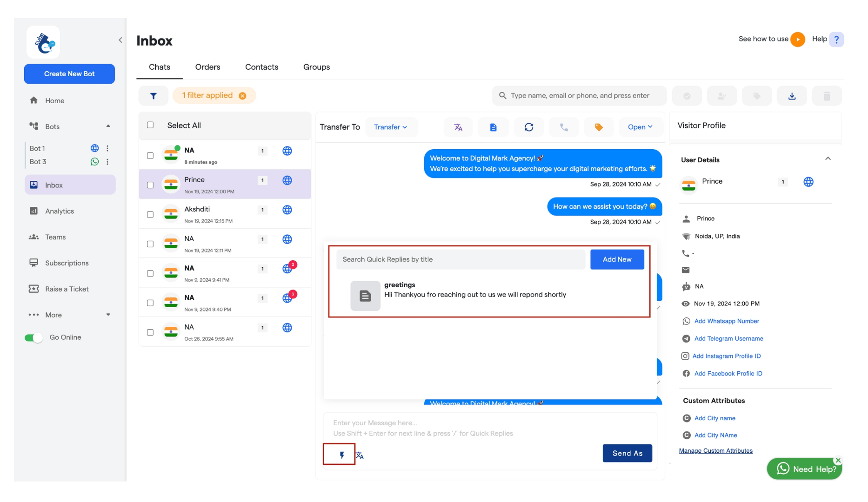Close the Need Help WhatsApp widget
Viewport: 868px width, 502px height.
[838, 461]
